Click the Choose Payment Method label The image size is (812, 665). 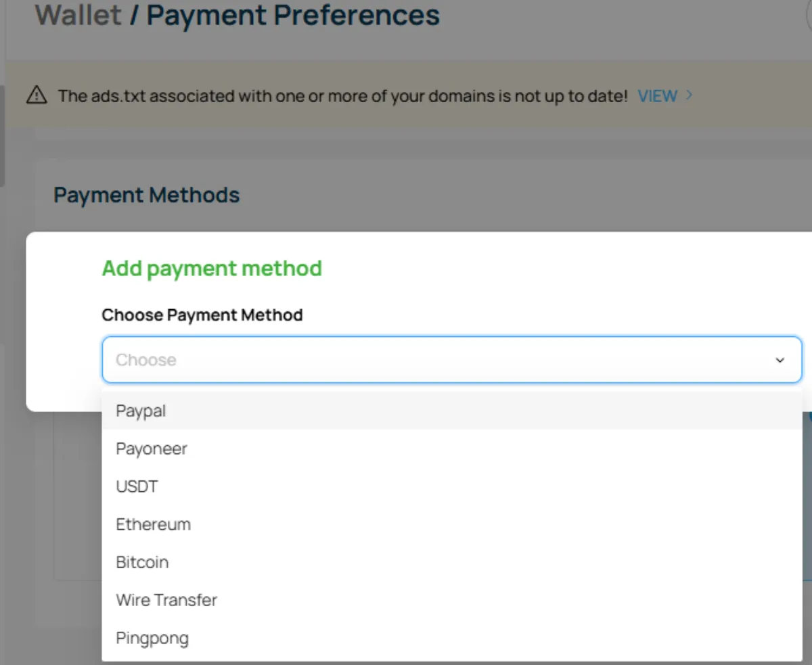point(202,315)
